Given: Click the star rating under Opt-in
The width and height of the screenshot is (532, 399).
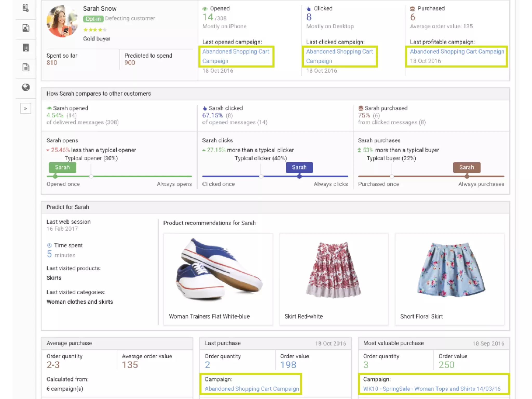Looking at the screenshot, I should [x=95, y=30].
